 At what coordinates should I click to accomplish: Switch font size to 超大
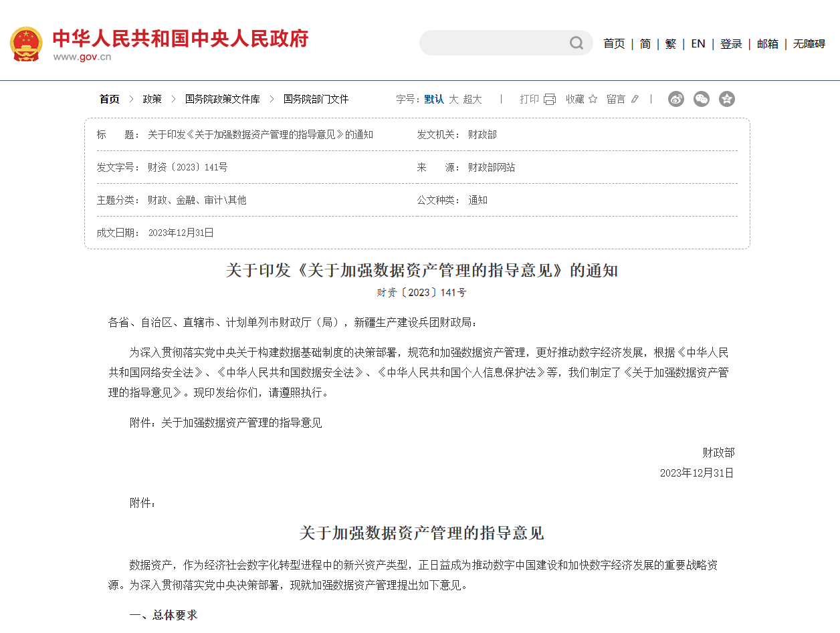(x=473, y=98)
